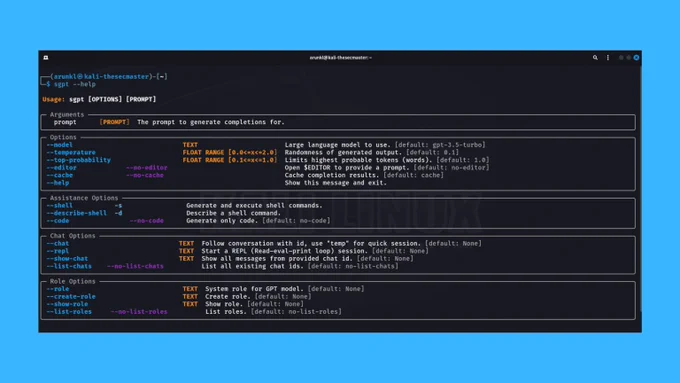Close the terminal with the blue circle button
This screenshot has width=680, height=383.
tap(636, 57)
